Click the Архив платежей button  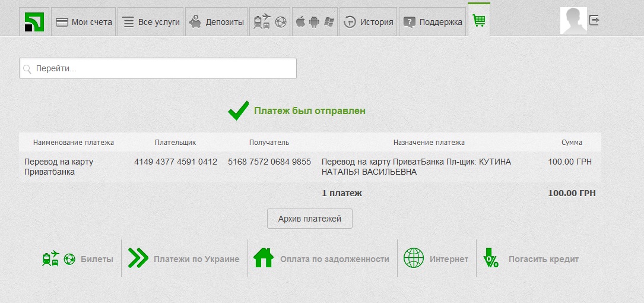(309, 219)
